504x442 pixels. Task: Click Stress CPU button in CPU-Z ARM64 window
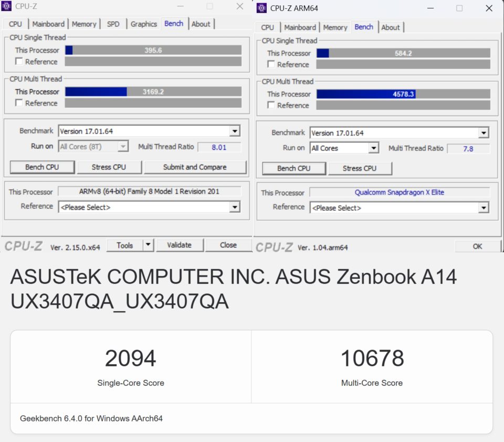360,168
